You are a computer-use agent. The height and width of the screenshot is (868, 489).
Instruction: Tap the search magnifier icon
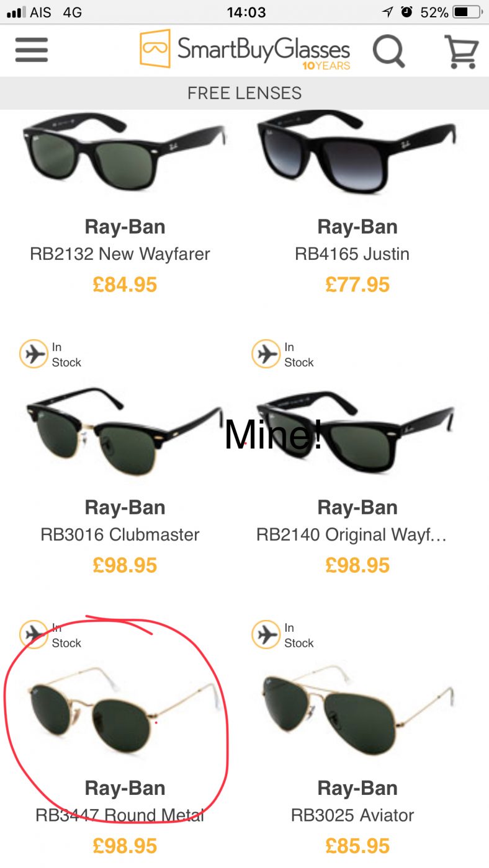click(x=389, y=51)
